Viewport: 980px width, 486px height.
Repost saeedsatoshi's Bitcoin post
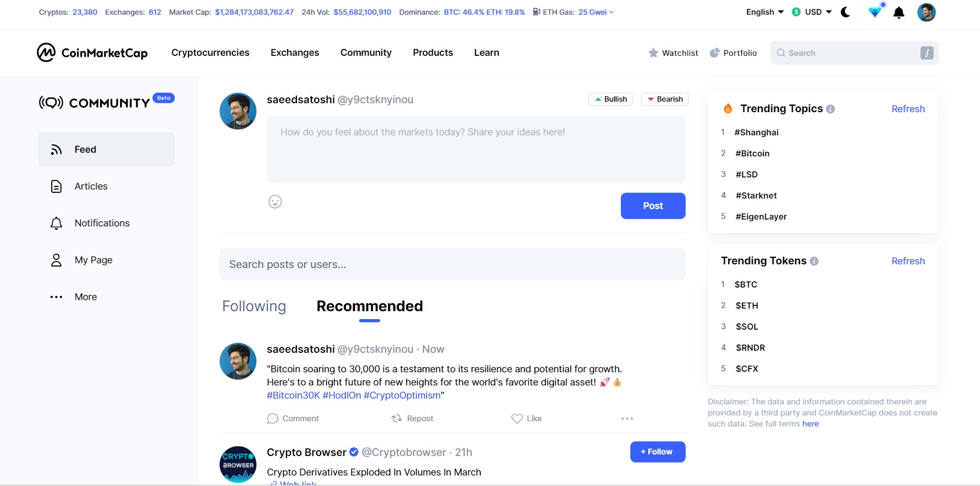point(412,419)
